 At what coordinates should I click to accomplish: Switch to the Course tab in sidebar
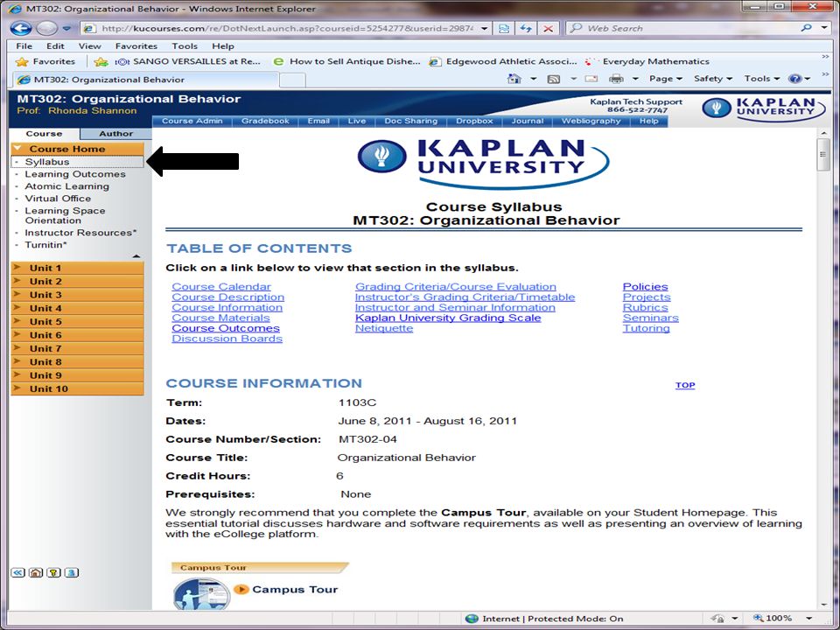[x=44, y=134]
